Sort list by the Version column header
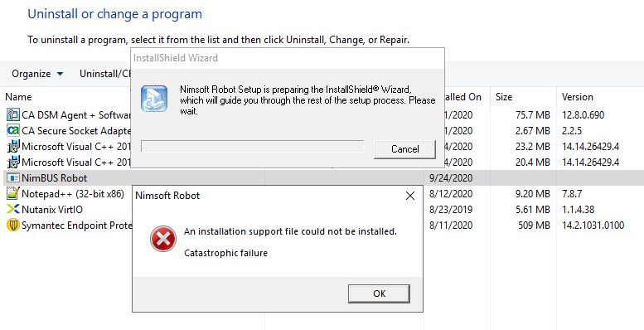Image resolution: width=644 pixels, height=330 pixels. tap(578, 97)
